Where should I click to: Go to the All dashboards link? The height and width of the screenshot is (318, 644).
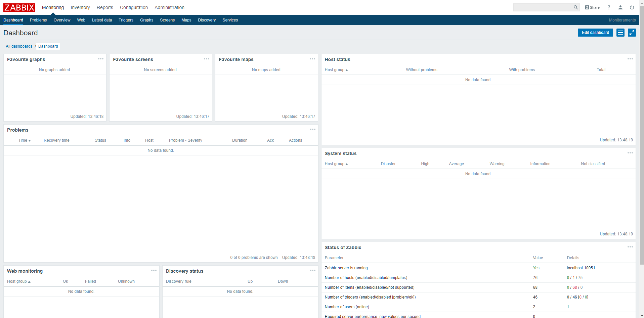point(19,46)
